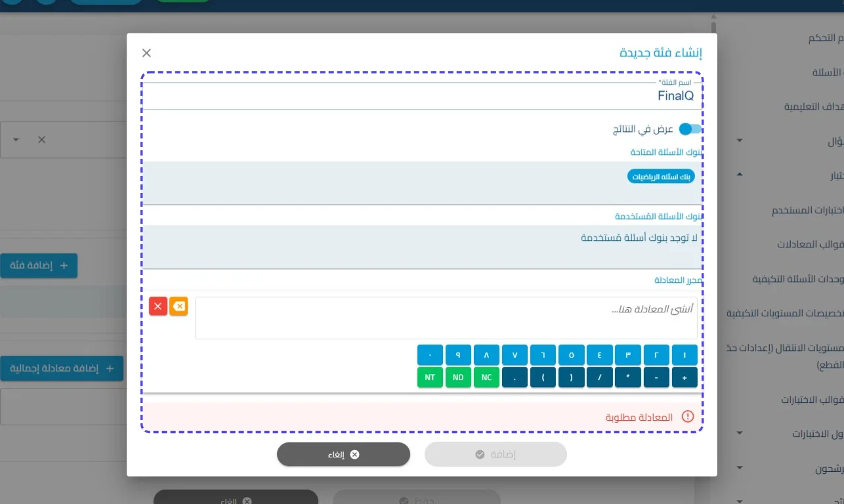
Task: Insert digit ١ from the equation keypad
Action: pyautogui.click(x=685, y=355)
